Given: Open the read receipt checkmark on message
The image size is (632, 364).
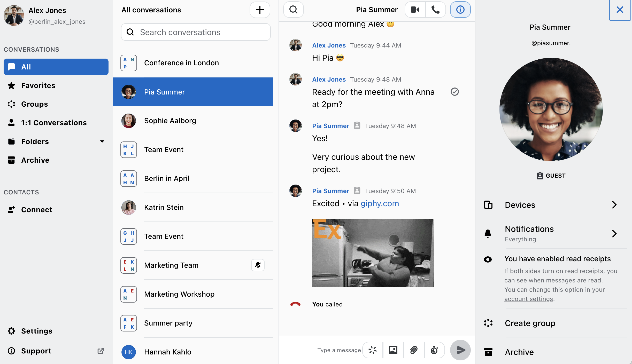Looking at the screenshot, I should pos(454,92).
